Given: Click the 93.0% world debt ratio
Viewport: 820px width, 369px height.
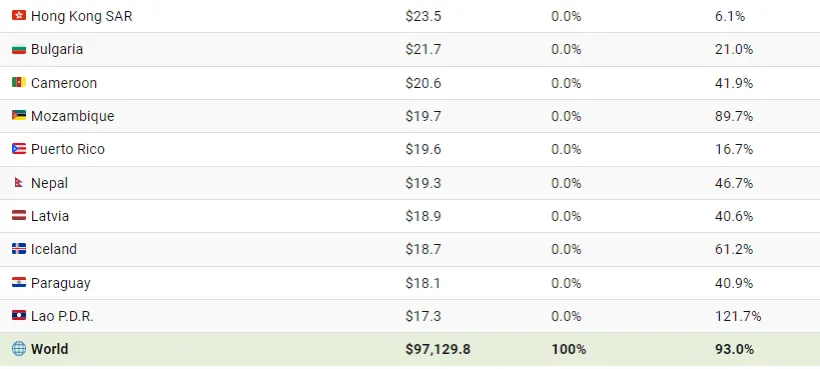Looking at the screenshot, I should tap(734, 349).
